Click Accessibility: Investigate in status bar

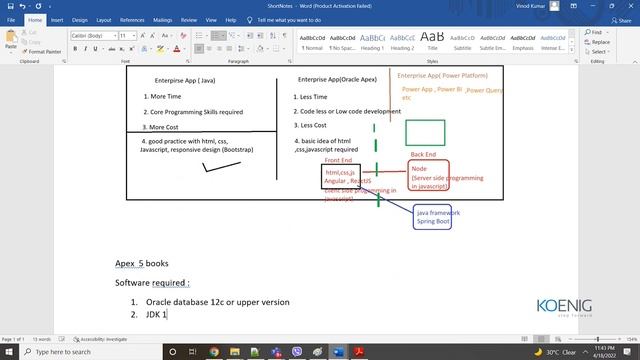tap(100, 339)
